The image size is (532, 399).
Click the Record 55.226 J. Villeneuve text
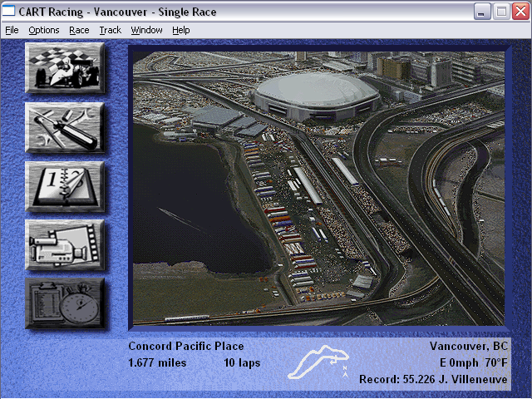click(433, 379)
